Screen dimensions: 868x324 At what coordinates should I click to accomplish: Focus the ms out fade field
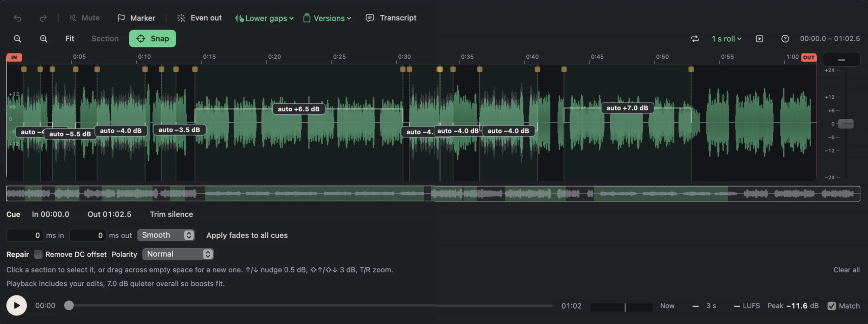tap(88, 235)
